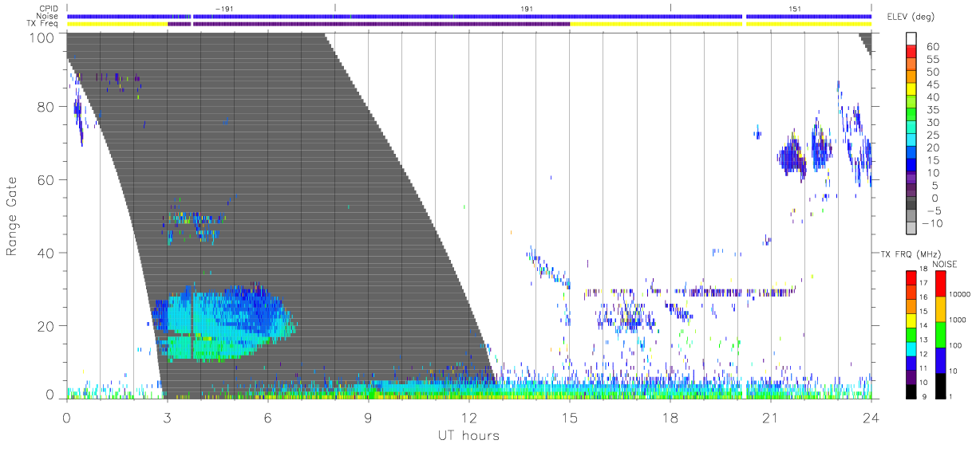This screenshot has width=980, height=452.
Task: Pick the black 9–10 MHz TX frequency swatch
Action: pyautogui.click(x=911, y=391)
